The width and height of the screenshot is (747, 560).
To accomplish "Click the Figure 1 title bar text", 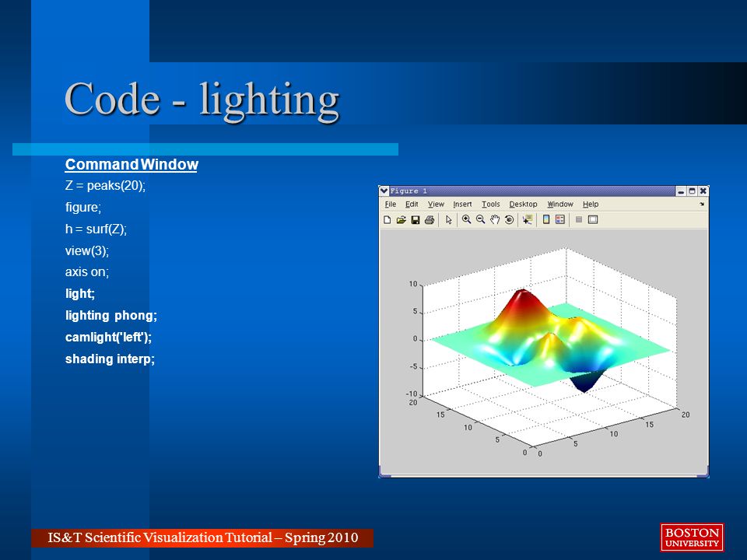I will [x=409, y=191].
